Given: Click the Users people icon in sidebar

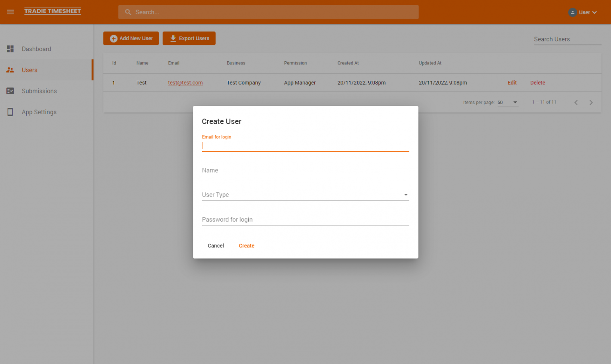Looking at the screenshot, I should (10, 70).
